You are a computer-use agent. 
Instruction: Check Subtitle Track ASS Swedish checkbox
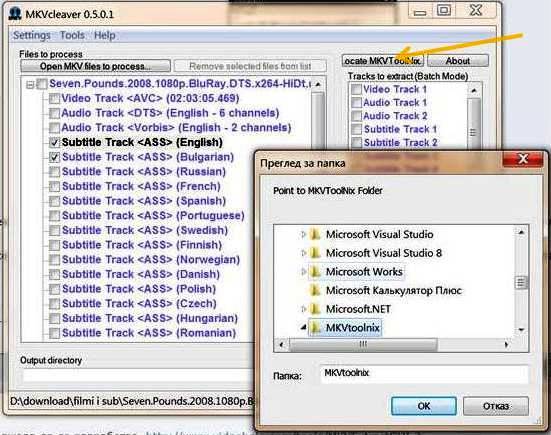(x=54, y=230)
